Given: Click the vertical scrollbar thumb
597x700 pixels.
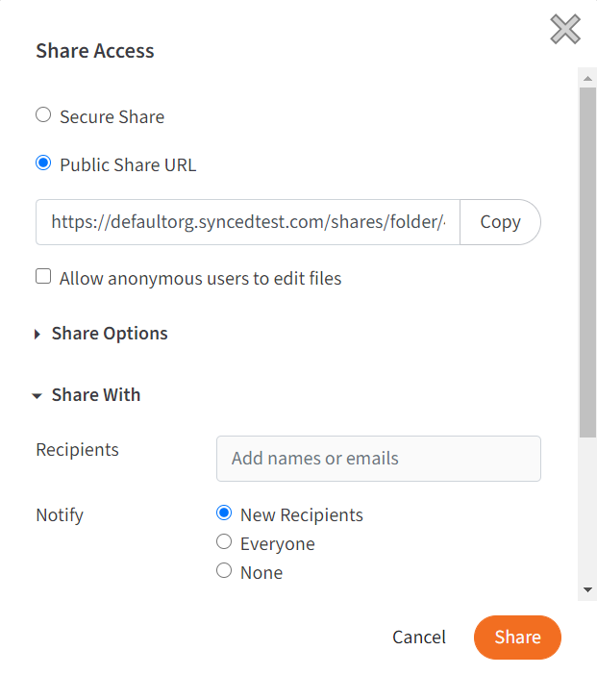Looking at the screenshot, I should coord(587,262).
